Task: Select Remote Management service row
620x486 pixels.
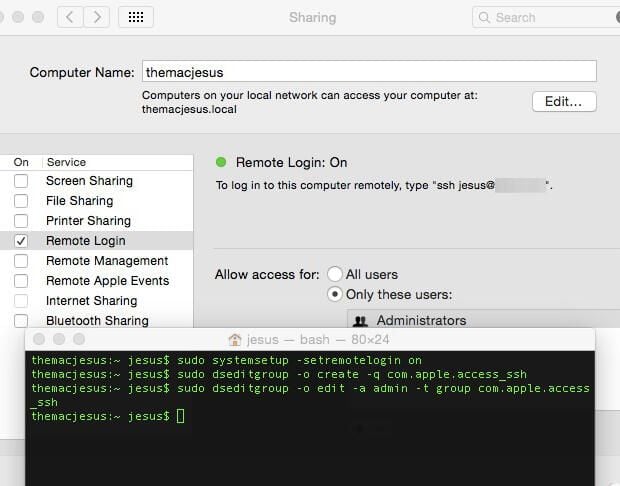Action: click(x=96, y=261)
